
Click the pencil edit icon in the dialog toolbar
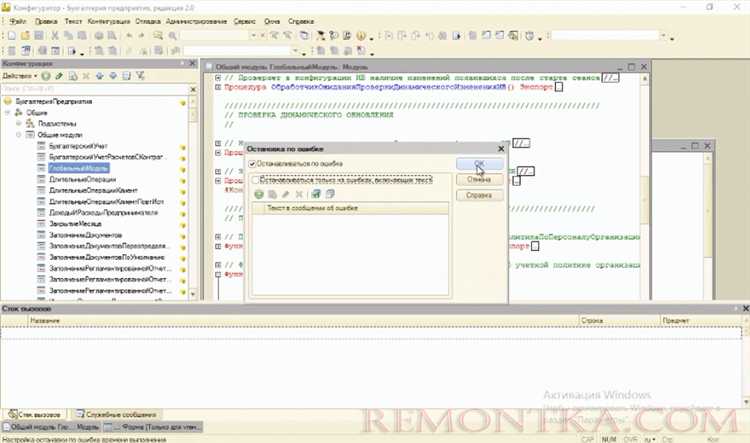click(x=284, y=193)
